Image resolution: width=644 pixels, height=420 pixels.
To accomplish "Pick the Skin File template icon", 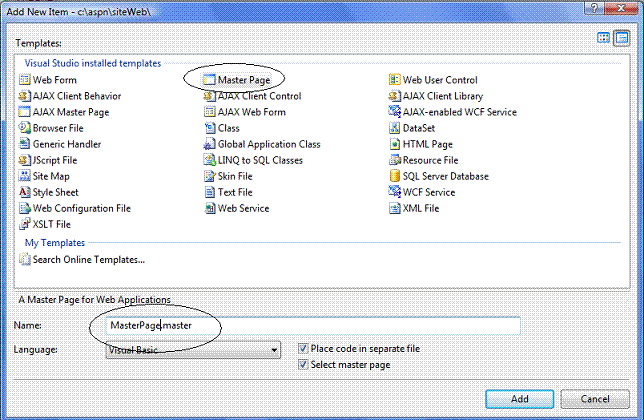I will pos(209,176).
